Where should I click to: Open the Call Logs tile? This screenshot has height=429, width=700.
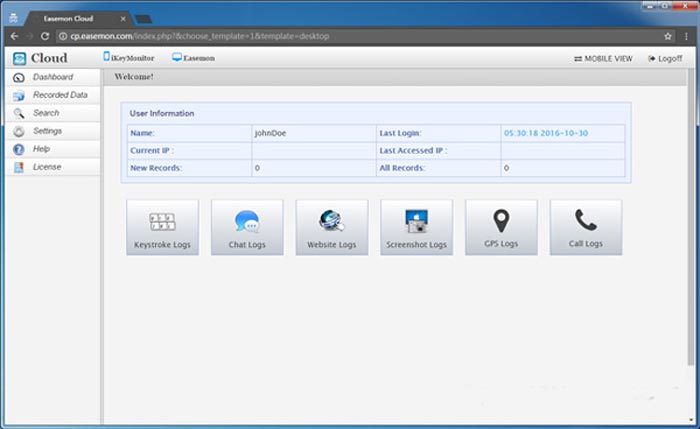click(586, 227)
